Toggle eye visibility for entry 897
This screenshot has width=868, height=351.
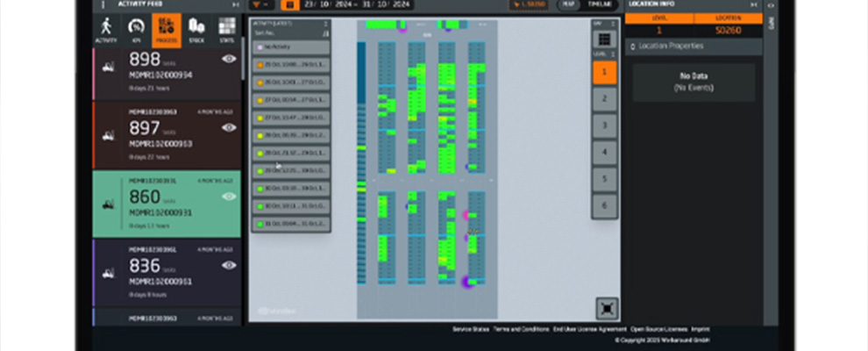(x=229, y=127)
